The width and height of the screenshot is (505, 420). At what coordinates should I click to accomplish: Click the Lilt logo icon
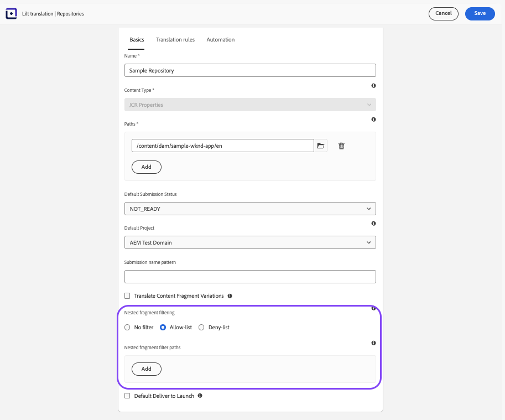[x=11, y=13]
